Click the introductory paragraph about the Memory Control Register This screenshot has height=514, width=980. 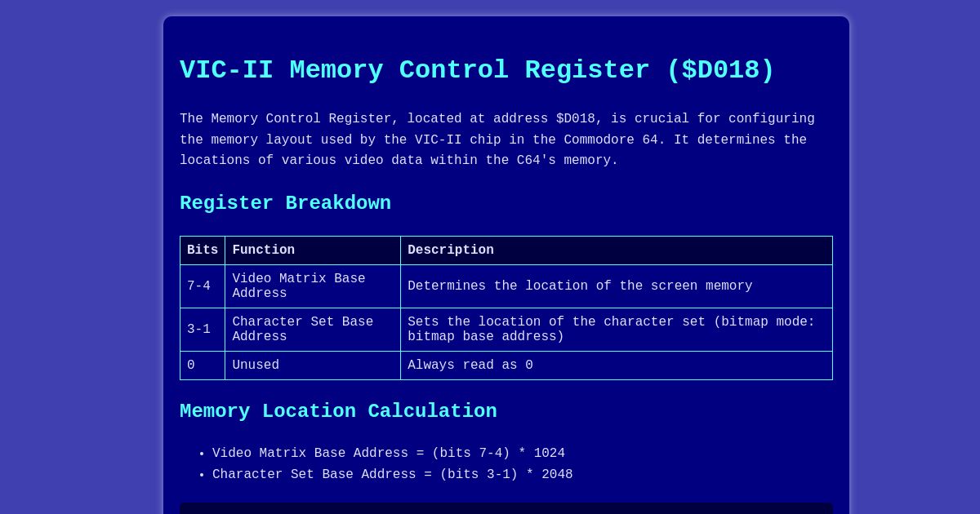click(497, 140)
